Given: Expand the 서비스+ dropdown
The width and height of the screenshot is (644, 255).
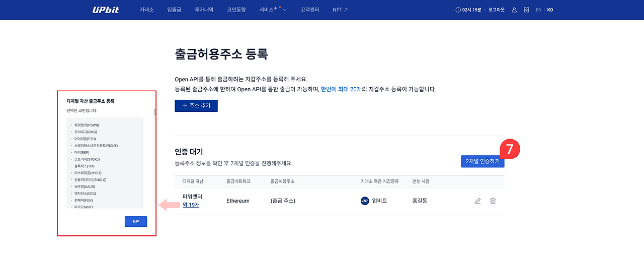Looking at the screenshot, I should (273, 10).
